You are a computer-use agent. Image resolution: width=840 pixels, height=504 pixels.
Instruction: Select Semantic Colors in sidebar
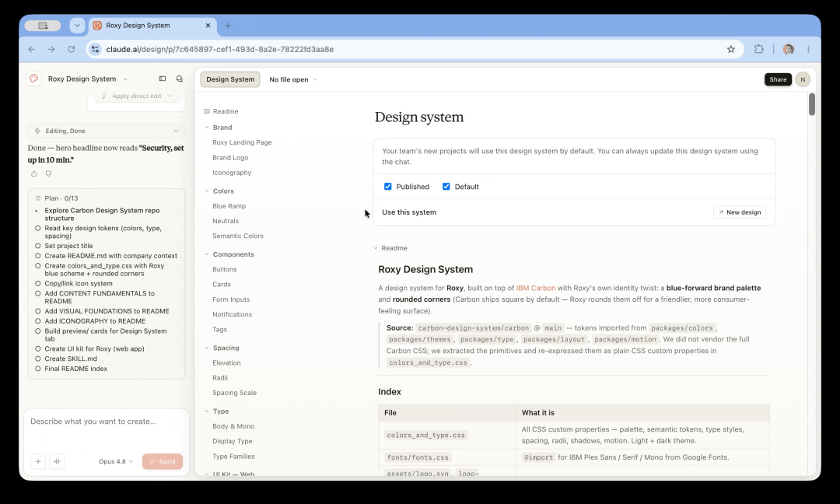(238, 236)
